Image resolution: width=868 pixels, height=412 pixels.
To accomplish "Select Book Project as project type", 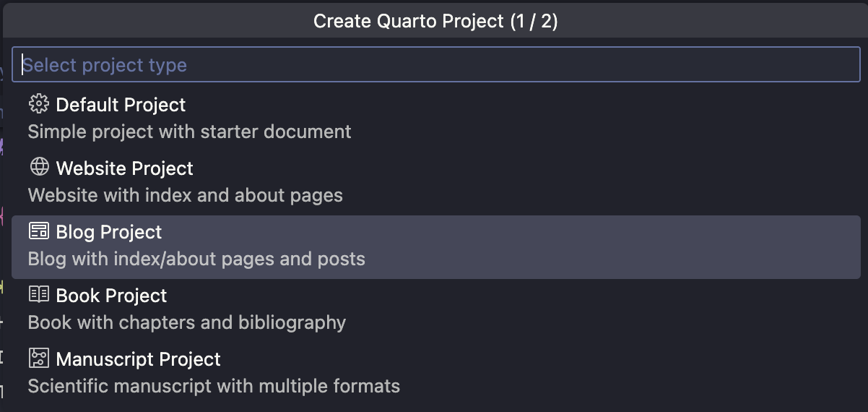I will [111, 296].
